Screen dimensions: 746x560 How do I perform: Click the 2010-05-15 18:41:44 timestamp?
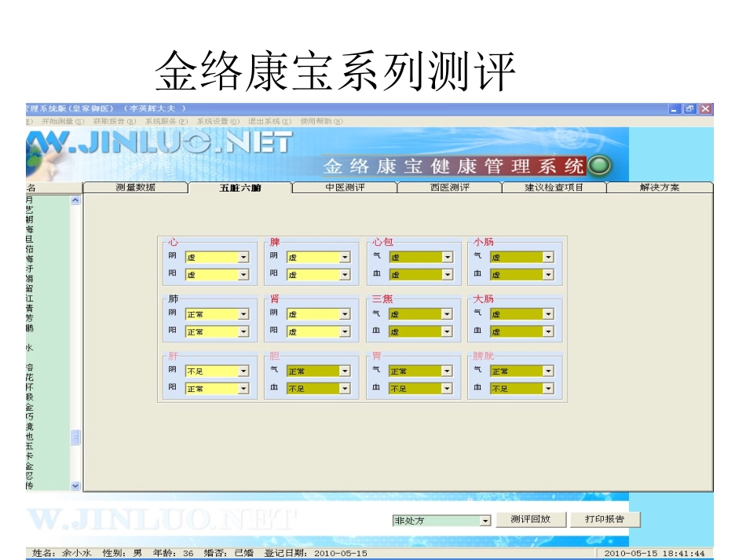point(654,553)
